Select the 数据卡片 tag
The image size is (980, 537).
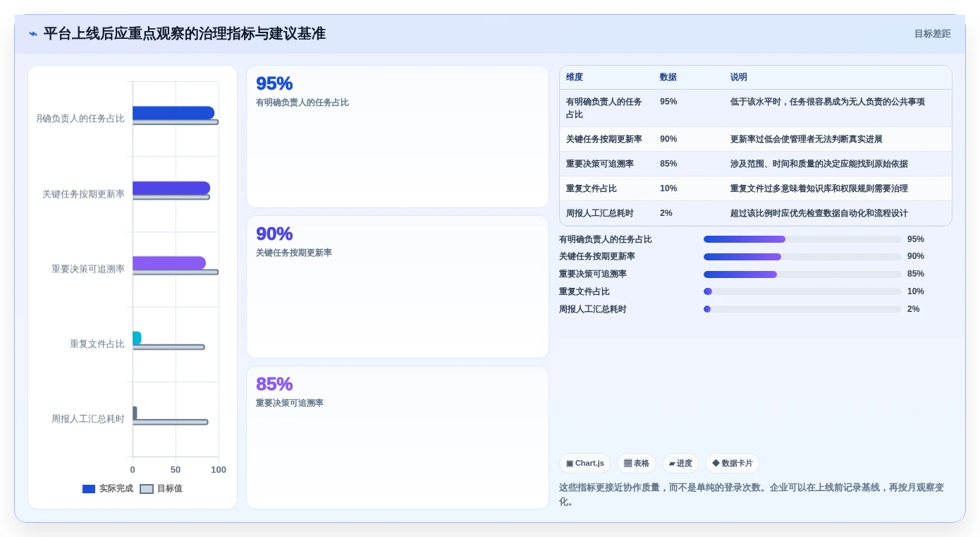pyautogui.click(x=733, y=463)
